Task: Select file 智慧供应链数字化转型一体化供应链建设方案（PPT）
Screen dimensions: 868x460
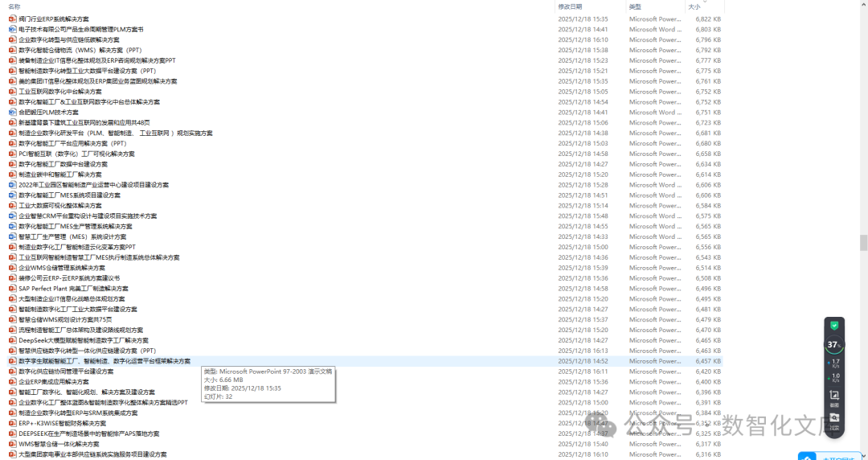Action: coord(87,351)
